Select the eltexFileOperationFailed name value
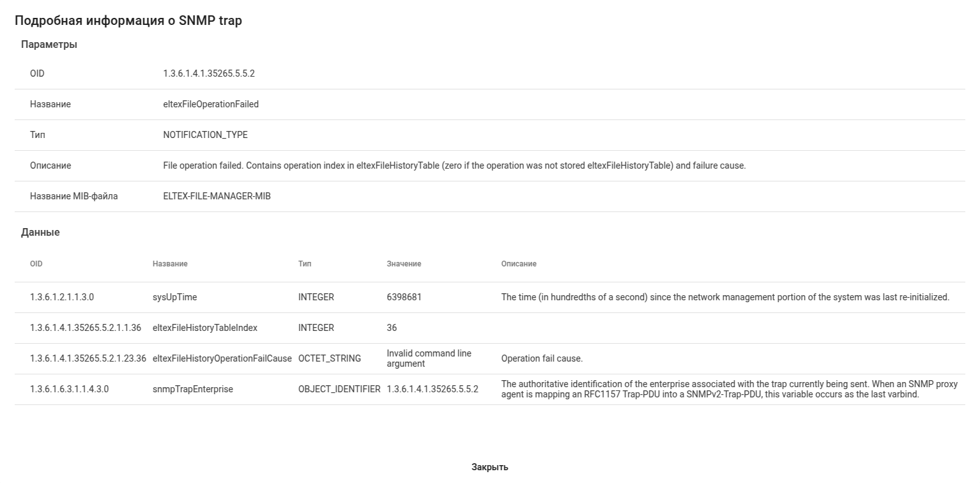This screenshot has width=980, height=483. click(211, 104)
